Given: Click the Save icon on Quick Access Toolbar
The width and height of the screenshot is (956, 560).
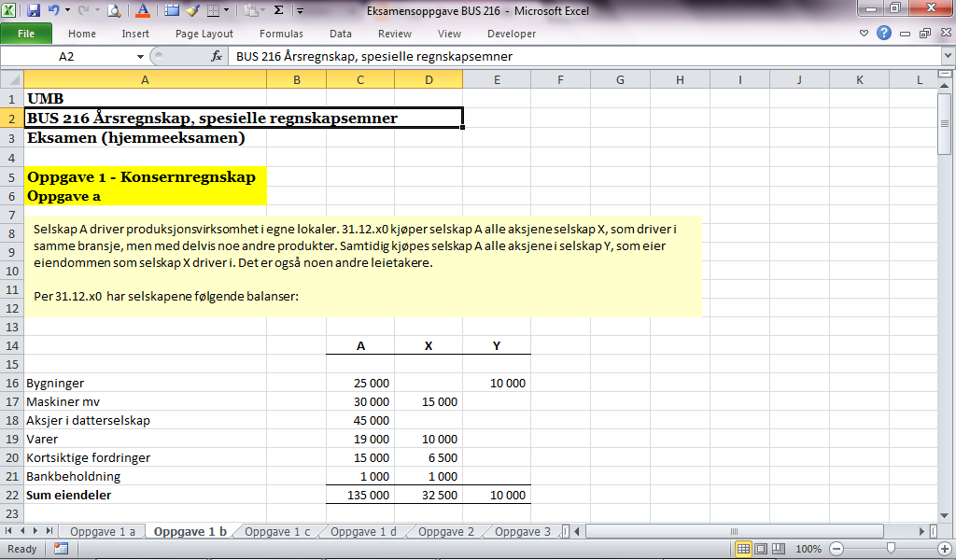Looking at the screenshot, I should 35,10.
